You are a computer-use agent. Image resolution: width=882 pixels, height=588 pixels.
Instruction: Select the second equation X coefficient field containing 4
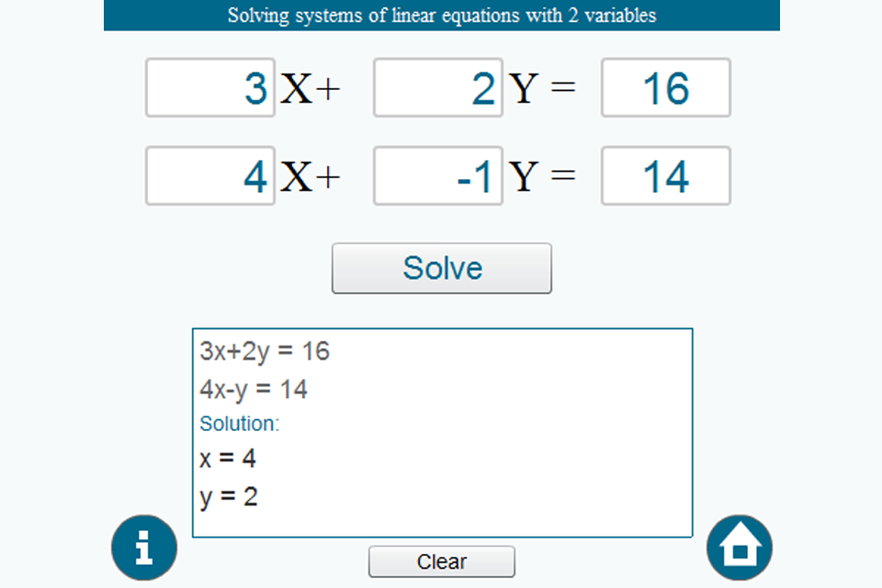click(x=210, y=175)
